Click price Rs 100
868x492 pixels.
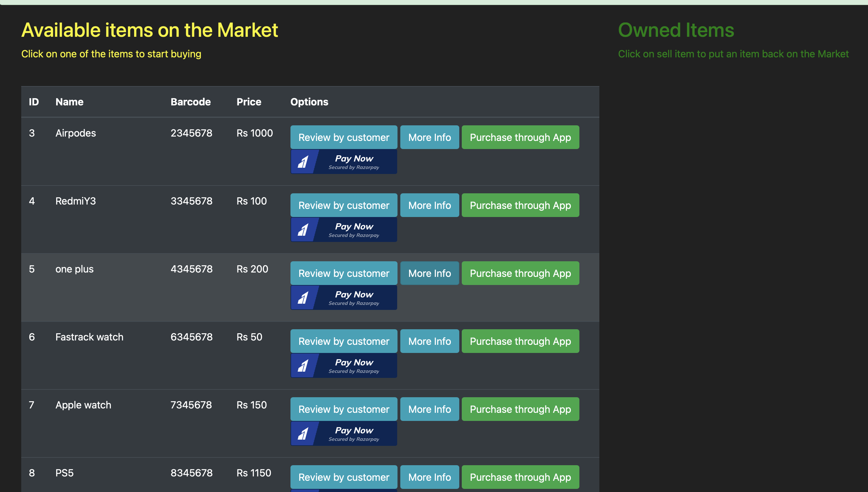click(251, 201)
